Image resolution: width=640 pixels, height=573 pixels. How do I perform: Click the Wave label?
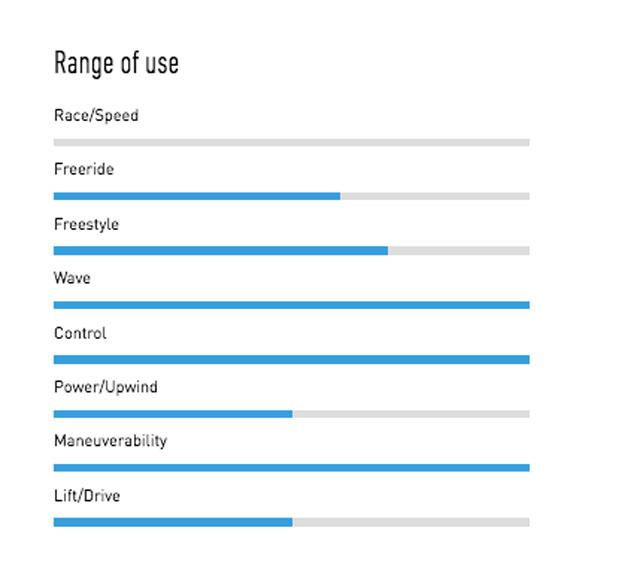click(72, 278)
